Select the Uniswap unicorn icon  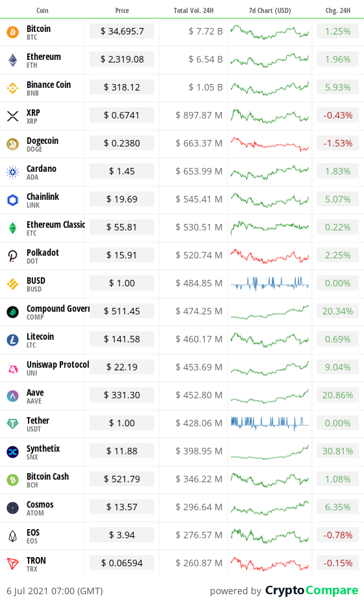(13, 368)
